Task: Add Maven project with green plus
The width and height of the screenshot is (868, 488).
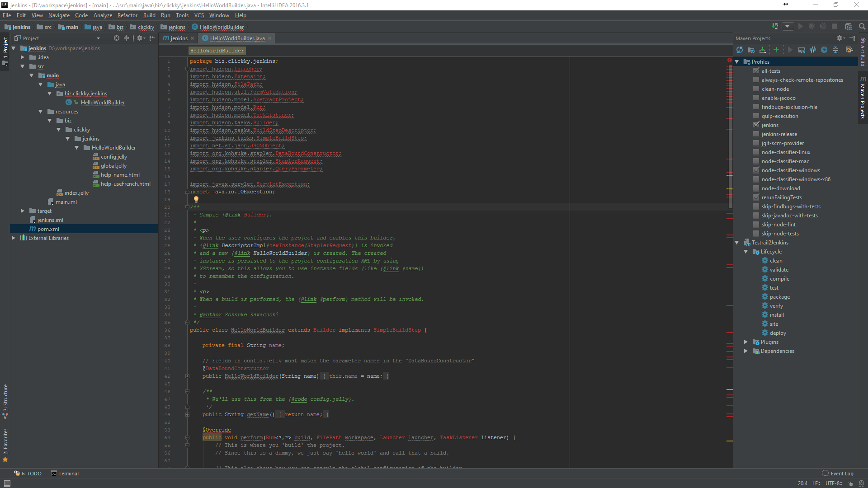Action: (x=776, y=50)
